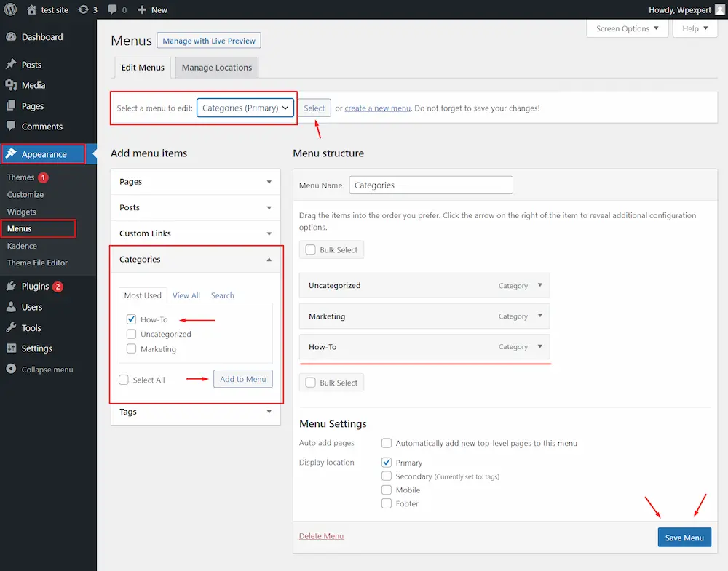Click the Users person icon
The image size is (728, 571).
pyautogui.click(x=11, y=307)
